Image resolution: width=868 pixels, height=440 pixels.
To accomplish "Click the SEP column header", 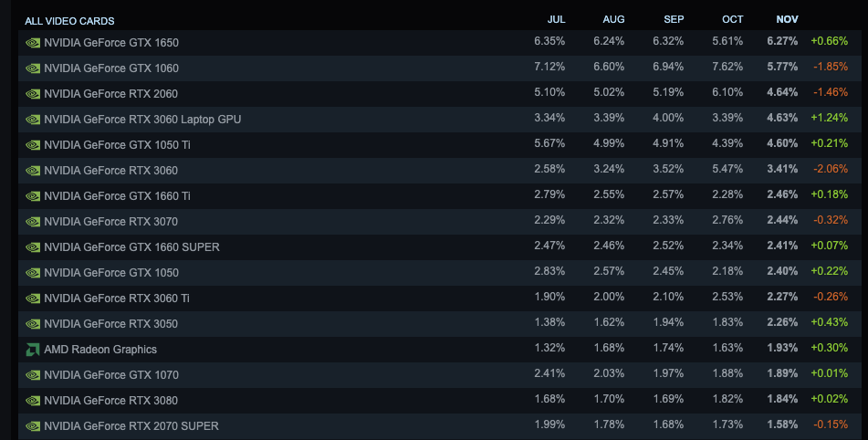I will (x=674, y=19).
